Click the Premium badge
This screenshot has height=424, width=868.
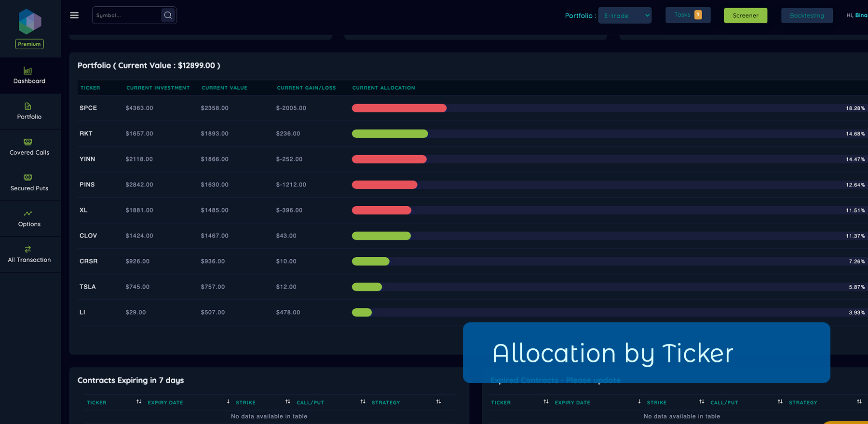click(29, 44)
